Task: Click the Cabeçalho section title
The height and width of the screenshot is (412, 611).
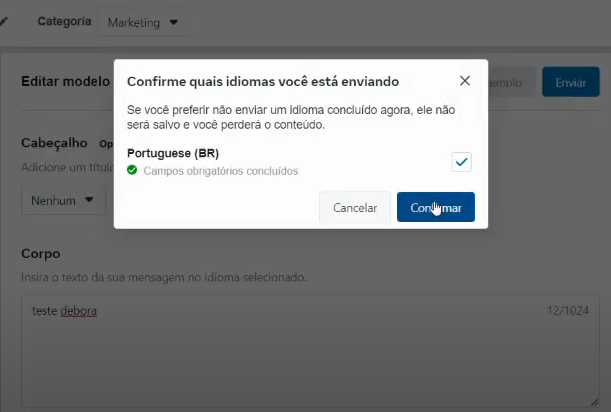Action: point(55,143)
